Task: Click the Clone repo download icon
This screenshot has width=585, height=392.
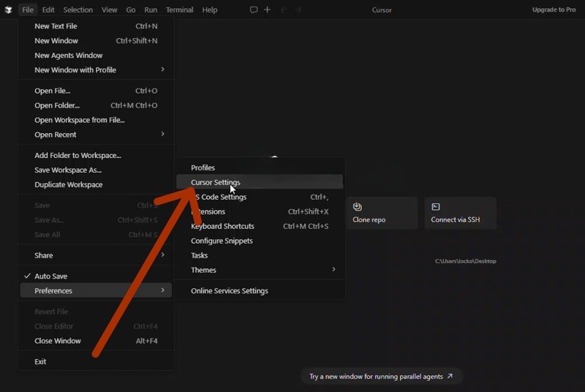Action: pyautogui.click(x=358, y=207)
